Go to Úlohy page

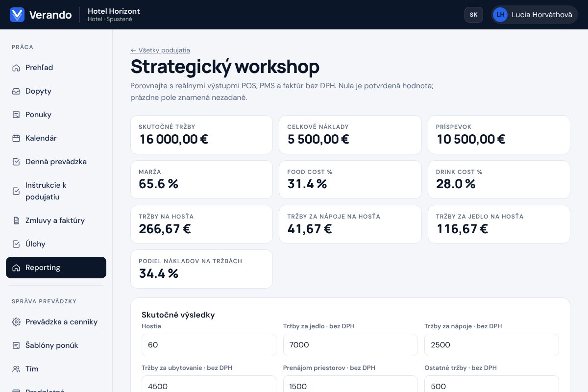(x=56, y=244)
